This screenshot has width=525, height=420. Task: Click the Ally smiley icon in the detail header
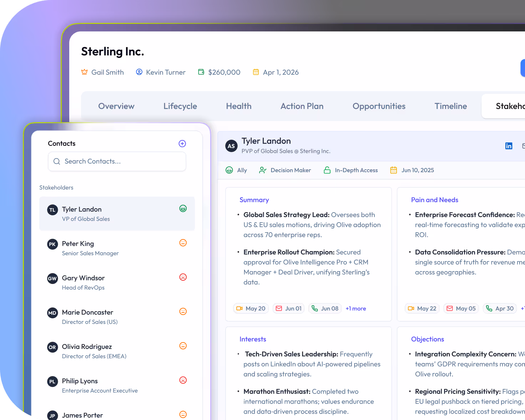229,170
